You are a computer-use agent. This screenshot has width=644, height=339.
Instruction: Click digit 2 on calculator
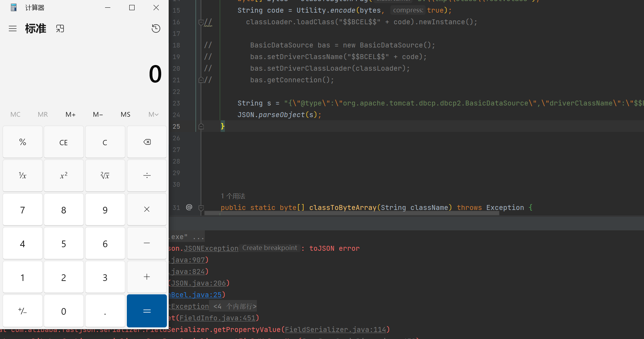(x=64, y=277)
